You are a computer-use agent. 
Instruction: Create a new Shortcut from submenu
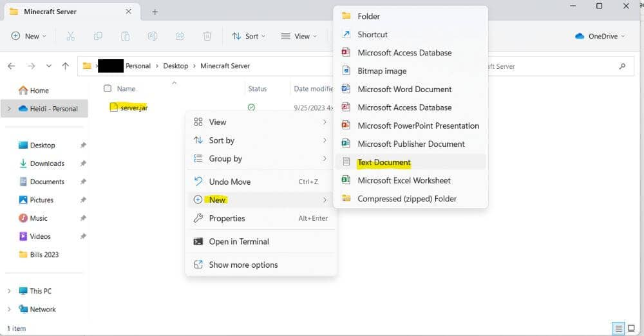coord(411,35)
